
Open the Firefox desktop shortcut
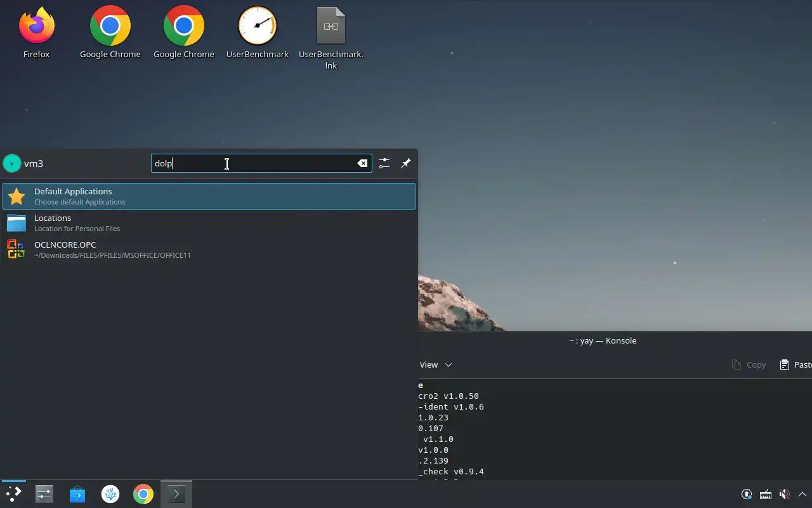pyautogui.click(x=36, y=33)
